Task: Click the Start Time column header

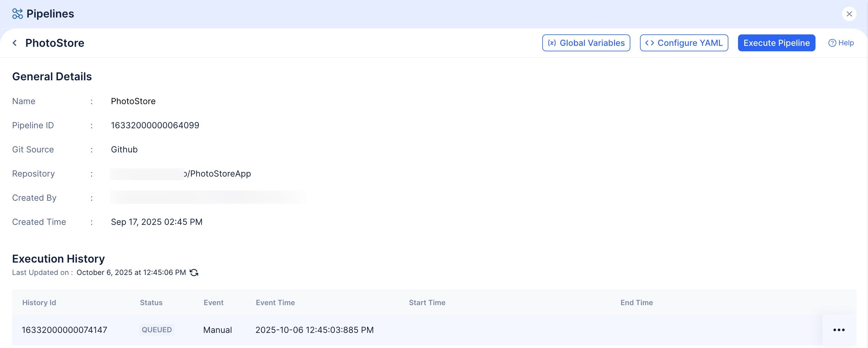Action: coord(427,302)
